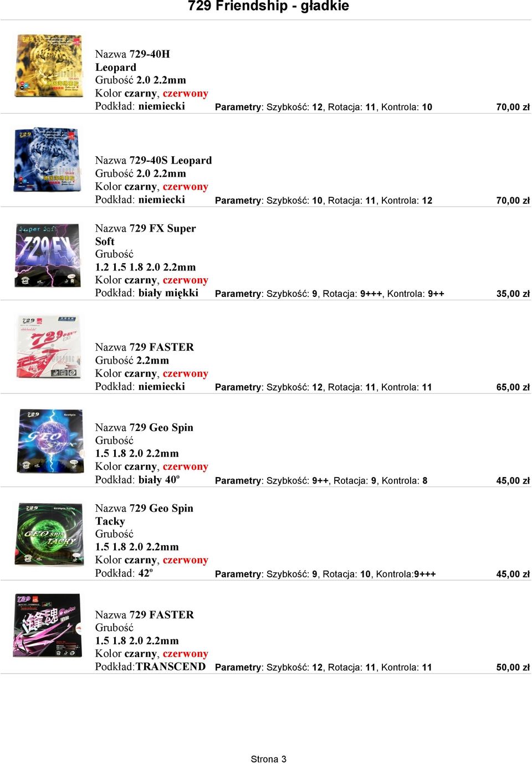The image size is (532, 764).
Task: Click the 50,00 zł price at bottom
Action: click(513, 668)
